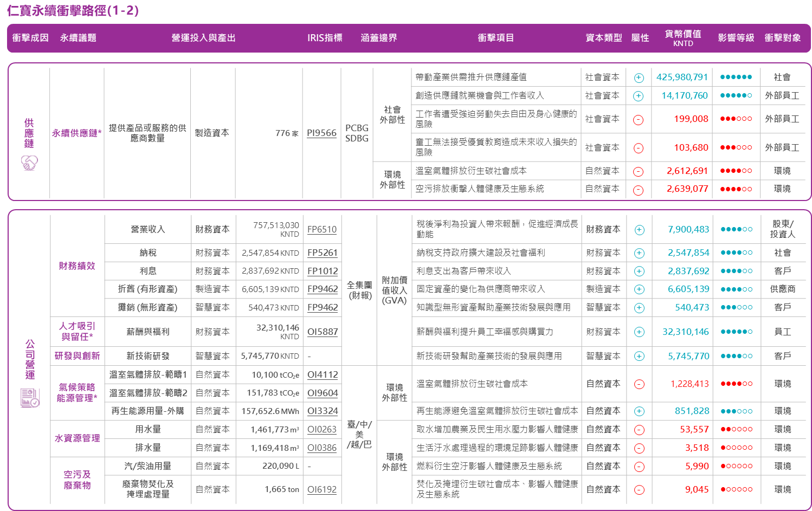This screenshot has width=812, height=511.
Task: Click the minus icon beside 53,557
Action: click(x=640, y=430)
